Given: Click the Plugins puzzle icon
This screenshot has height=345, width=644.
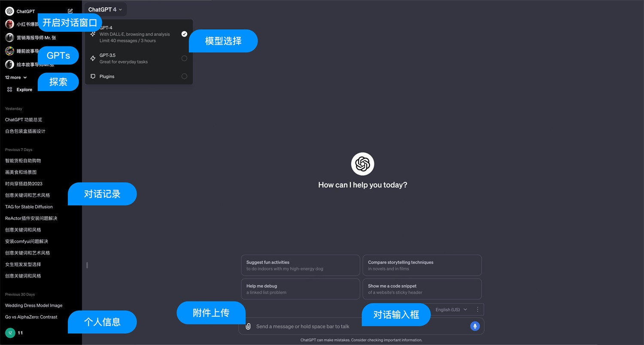Looking at the screenshot, I should 93,76.
